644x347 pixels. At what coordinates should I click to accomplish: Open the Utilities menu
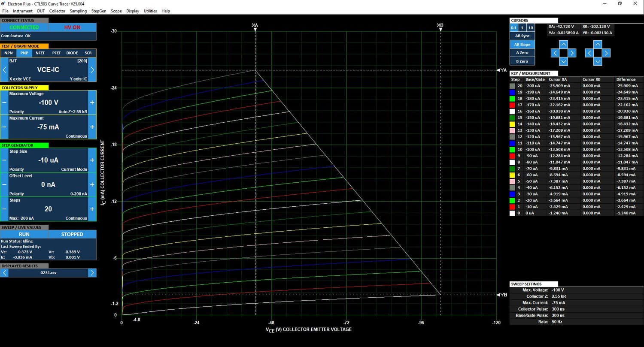tap(150, 11)
